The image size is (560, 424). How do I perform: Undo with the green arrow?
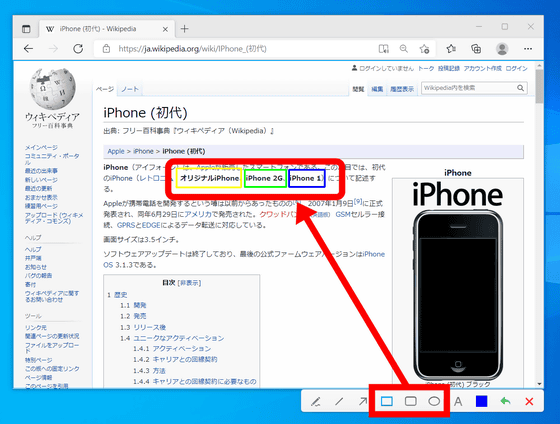(x=505, y=401)
